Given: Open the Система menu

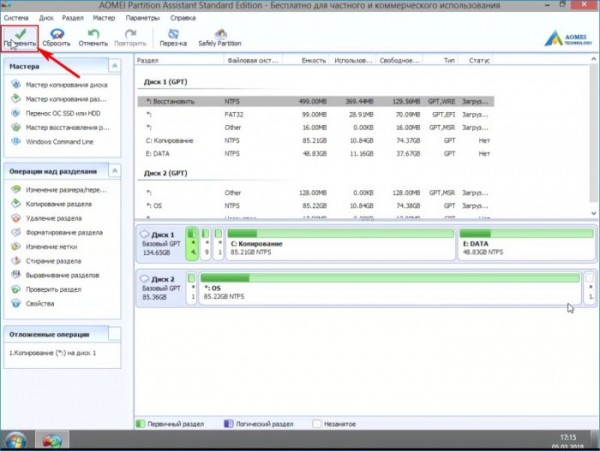Looking at the screenshot, I should click(x=16, y=18).
